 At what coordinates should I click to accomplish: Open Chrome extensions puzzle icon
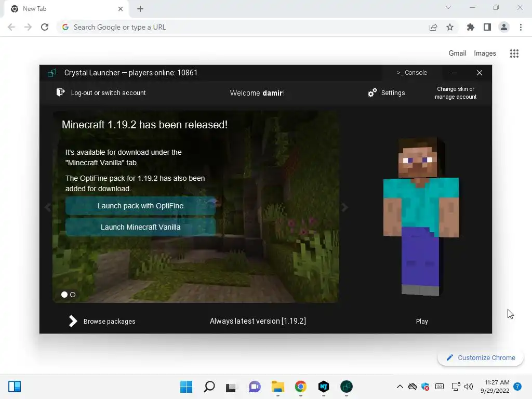[x=471, y=27]
